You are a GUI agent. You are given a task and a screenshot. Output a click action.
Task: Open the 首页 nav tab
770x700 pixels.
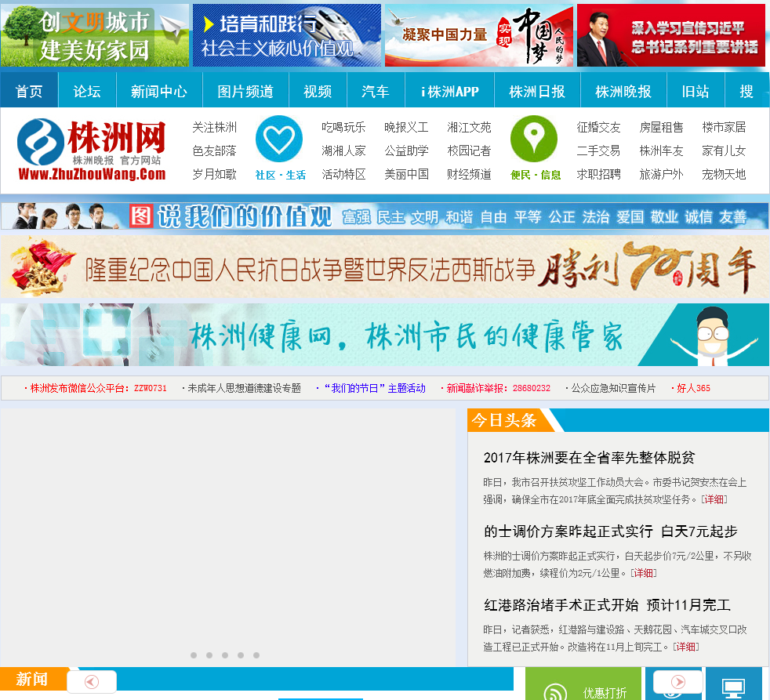tap(29, 91)
